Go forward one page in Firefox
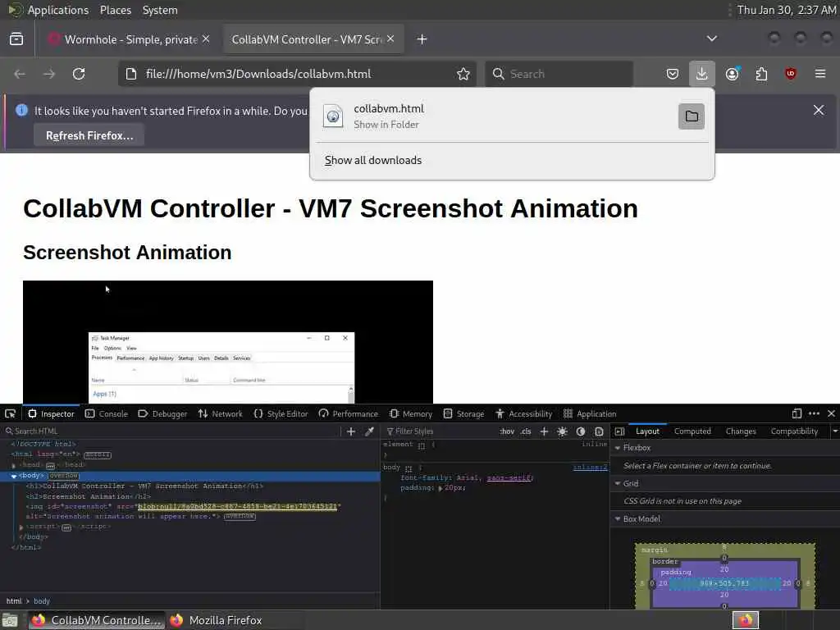This screenshot has width=840, height=630. point(49,74)
